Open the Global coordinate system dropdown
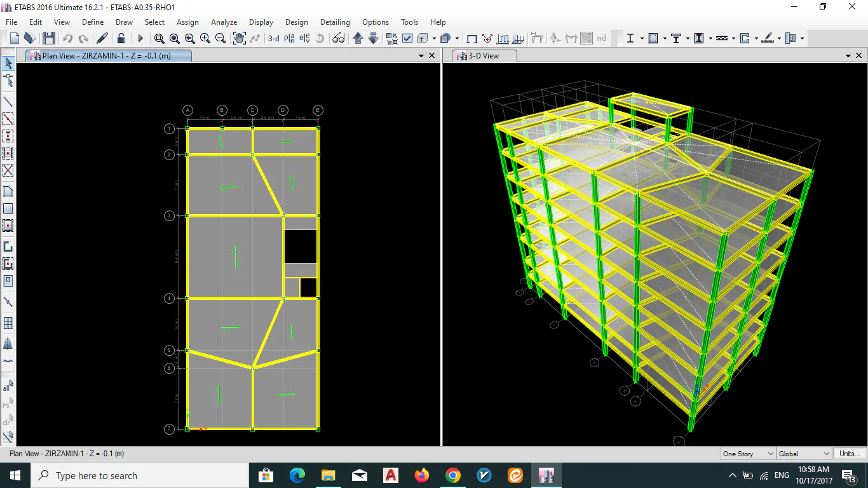 click(x=804, y=454)
